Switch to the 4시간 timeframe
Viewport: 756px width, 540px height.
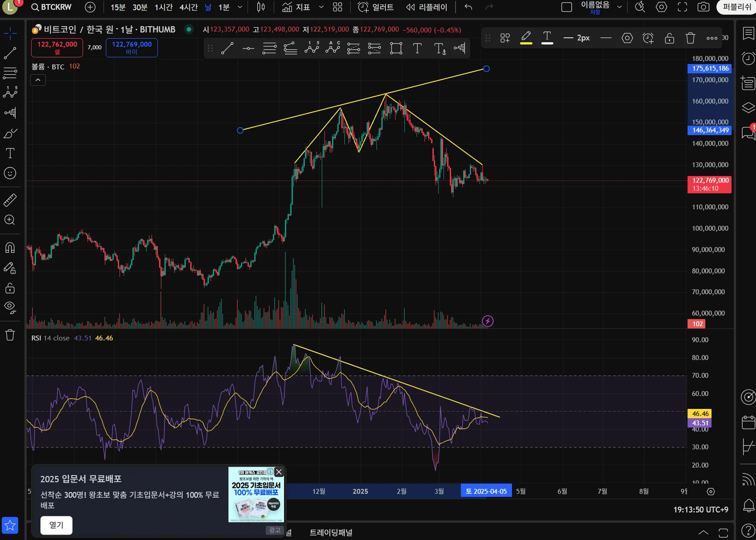pos(188,7)
